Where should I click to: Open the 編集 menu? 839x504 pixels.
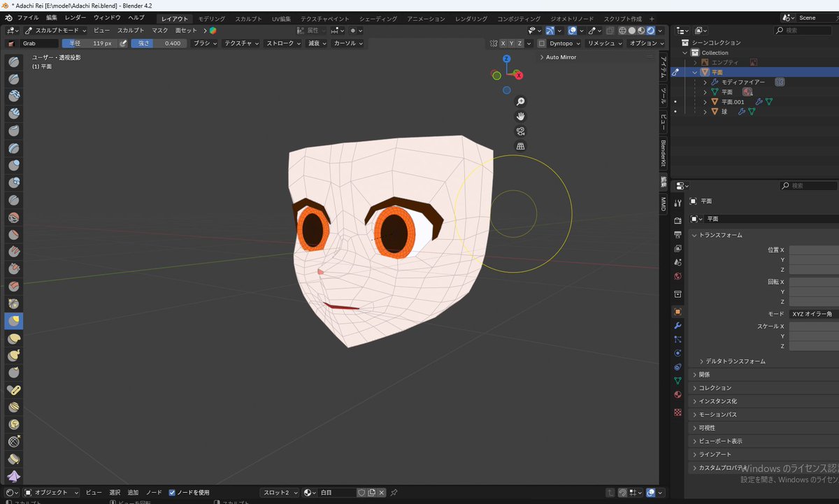tap(52, 17)
